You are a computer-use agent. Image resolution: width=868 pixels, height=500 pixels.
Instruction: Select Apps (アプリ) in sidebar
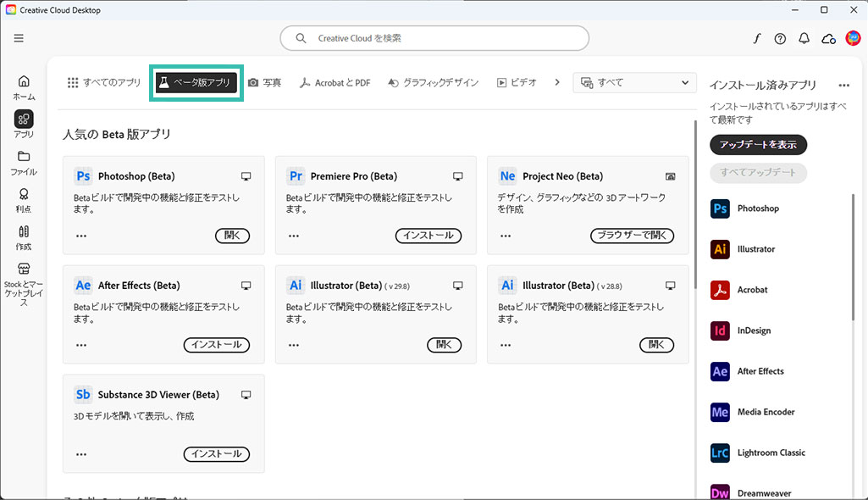(24, 124)
